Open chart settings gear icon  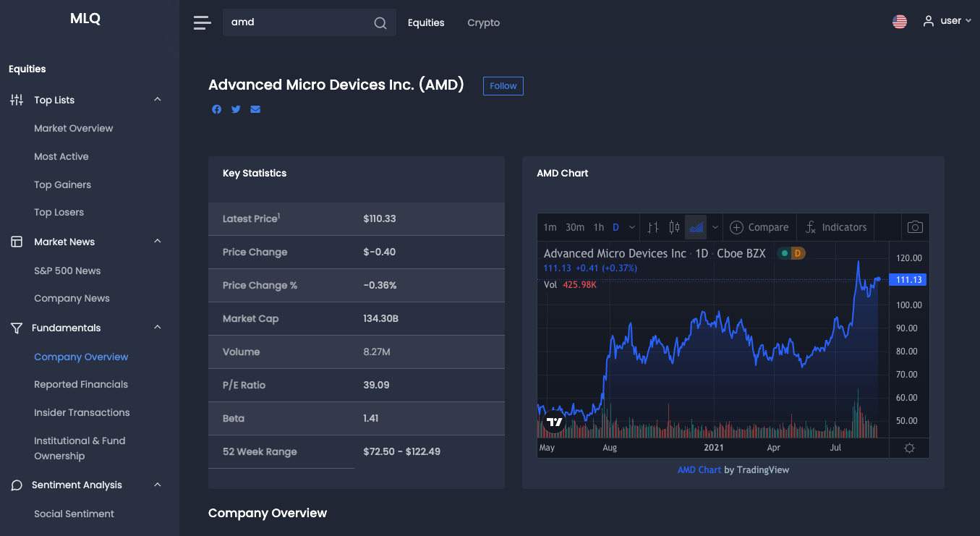coord(909,448)
